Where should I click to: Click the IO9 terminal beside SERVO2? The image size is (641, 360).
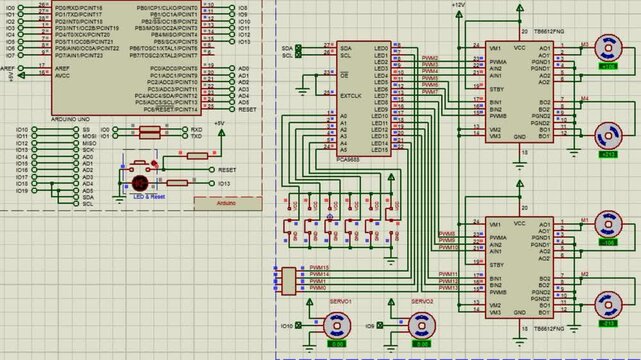380,326
